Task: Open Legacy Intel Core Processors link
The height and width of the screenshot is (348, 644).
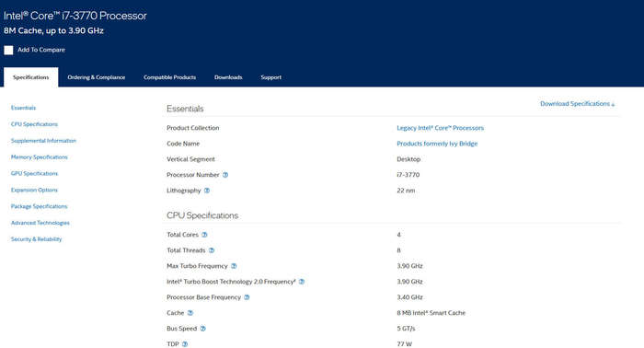Action: point(441,128)
